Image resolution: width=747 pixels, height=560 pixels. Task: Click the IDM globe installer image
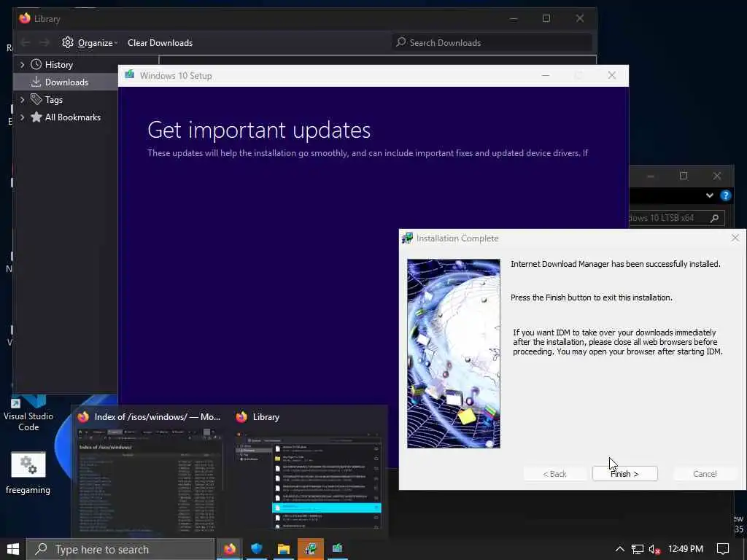454,354
